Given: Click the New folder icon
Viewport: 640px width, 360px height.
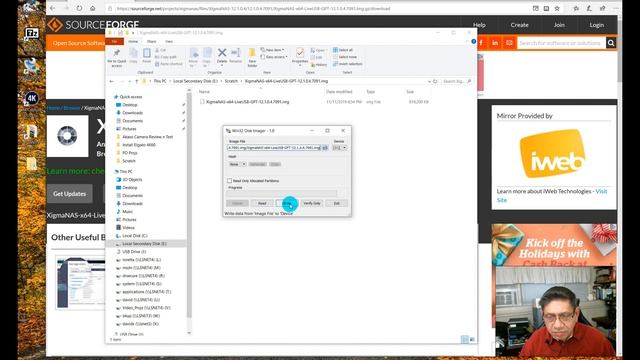Looking at the screenshot, I should click(252, 58).
